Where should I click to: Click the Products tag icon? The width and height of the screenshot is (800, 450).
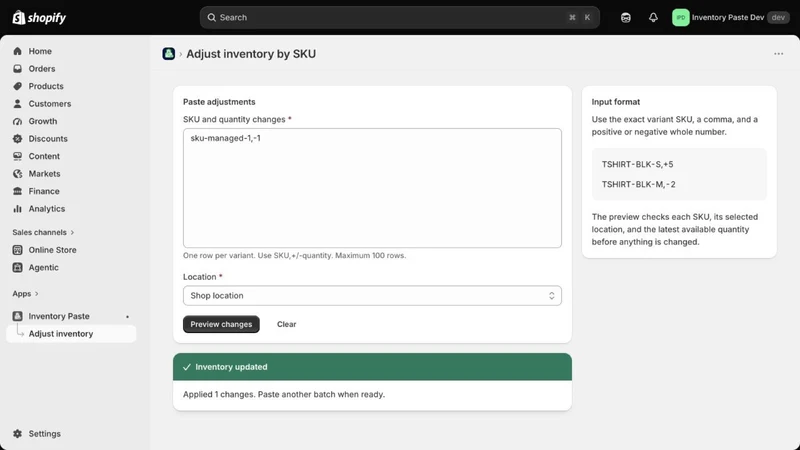click(x=17, y=86)
